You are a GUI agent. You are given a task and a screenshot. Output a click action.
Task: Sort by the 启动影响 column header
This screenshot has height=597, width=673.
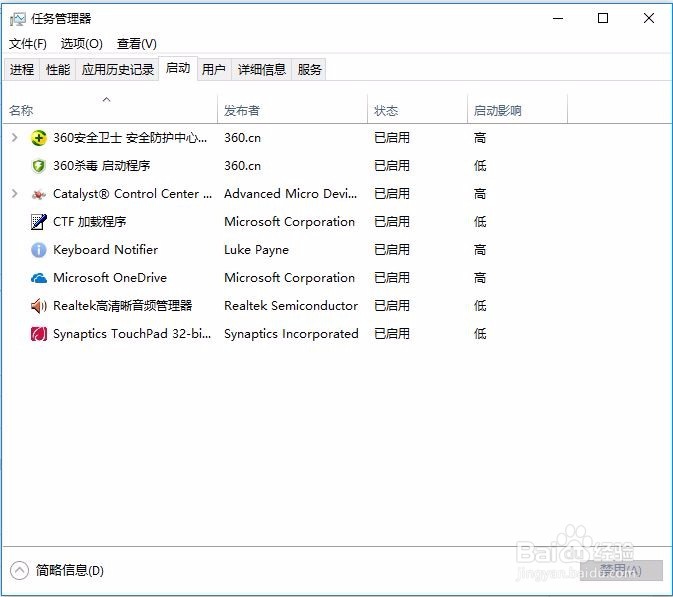click(x=518, y=109)
